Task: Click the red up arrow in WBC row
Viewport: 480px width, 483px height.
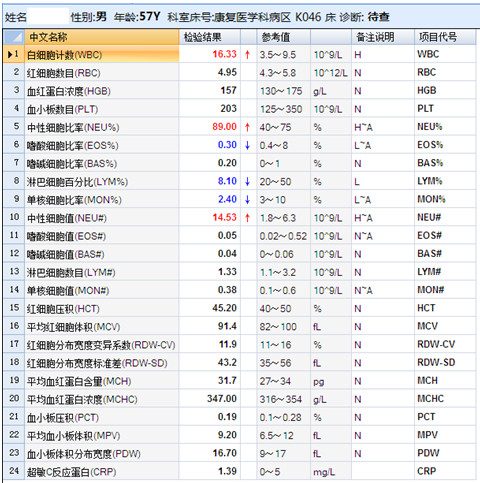Action: pyautogui.click(x=247, y=54)
